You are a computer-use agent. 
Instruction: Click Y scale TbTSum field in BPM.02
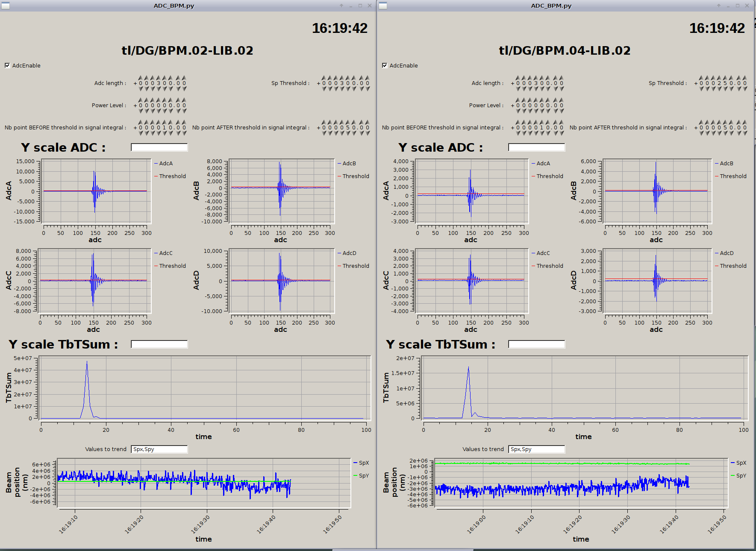click(x=159, y=344)
